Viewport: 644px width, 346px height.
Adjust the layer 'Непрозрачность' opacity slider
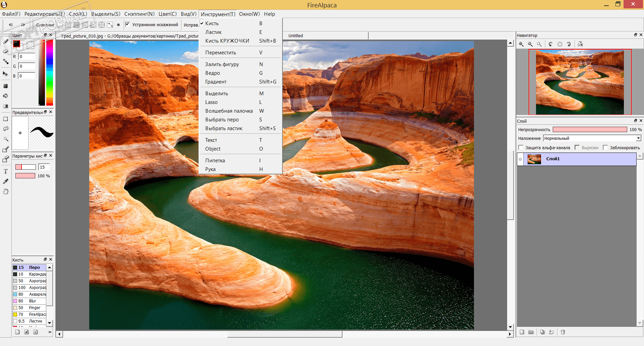tap(590, 129)
